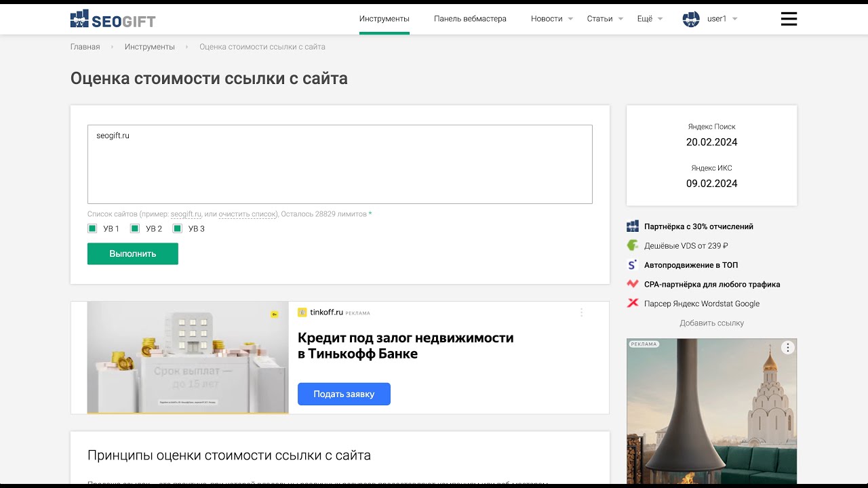Open Панель вебмастера menu item
This screenshot has height=488, width=868.
click(x=470, y=19)
